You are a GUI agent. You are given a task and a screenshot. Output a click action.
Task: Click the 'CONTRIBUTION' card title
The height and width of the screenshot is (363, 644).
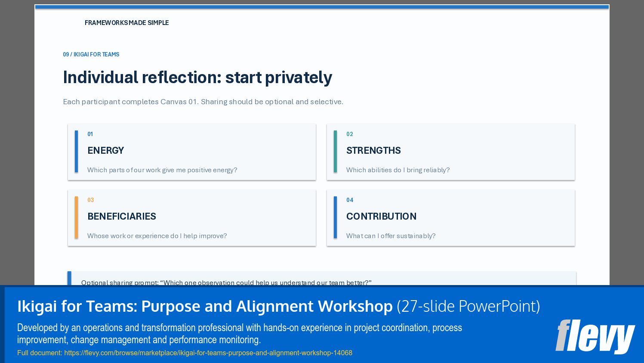381,217
